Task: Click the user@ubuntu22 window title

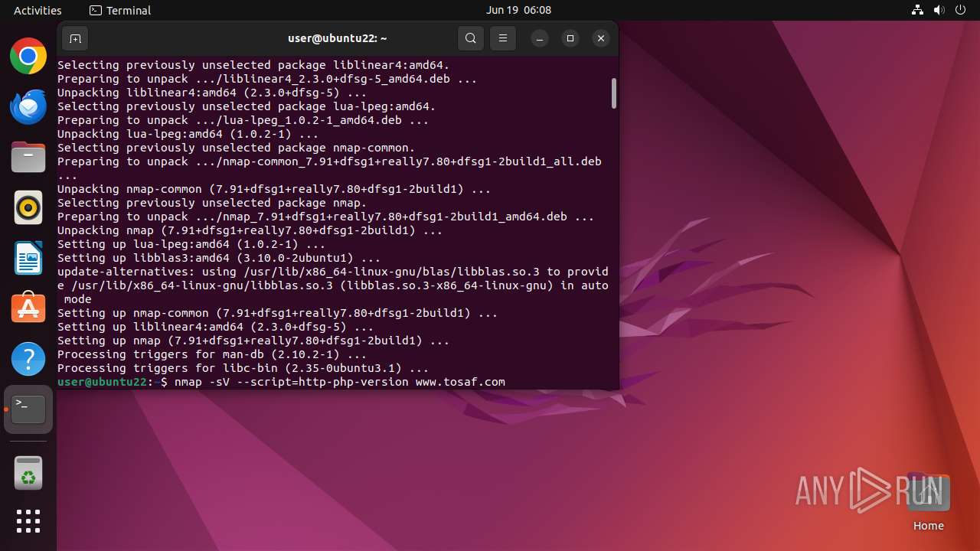Action: (338, 37)
